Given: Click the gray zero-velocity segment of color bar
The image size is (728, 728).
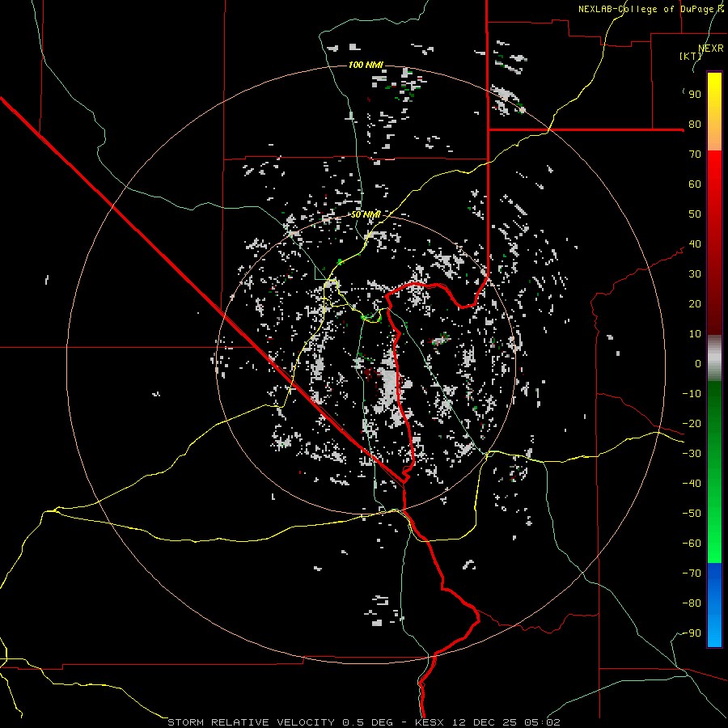Looking at the screenshot, I should (714, 358).
